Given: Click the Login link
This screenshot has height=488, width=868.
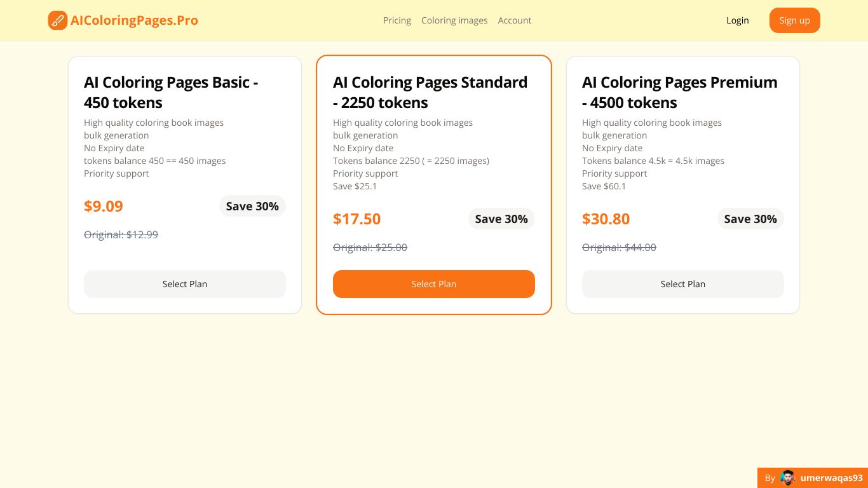Looking at the screenshot, I should 738,20.
